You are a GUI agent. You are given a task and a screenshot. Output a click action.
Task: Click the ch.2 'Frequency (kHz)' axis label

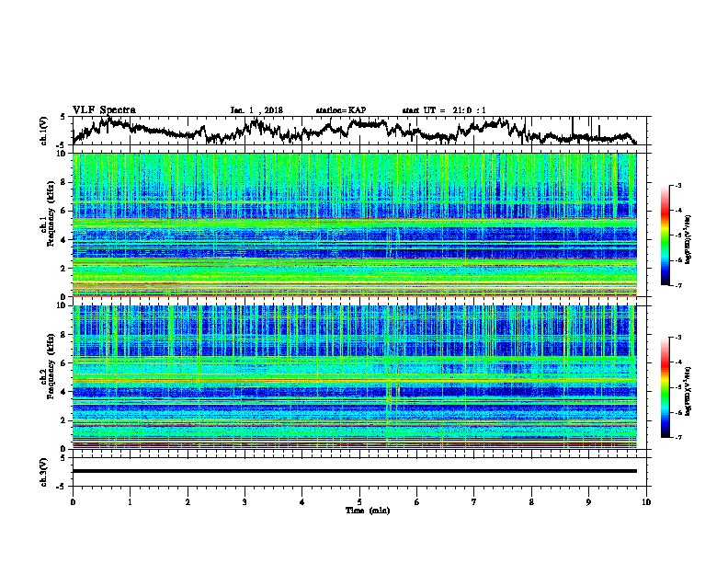[51, 366]
